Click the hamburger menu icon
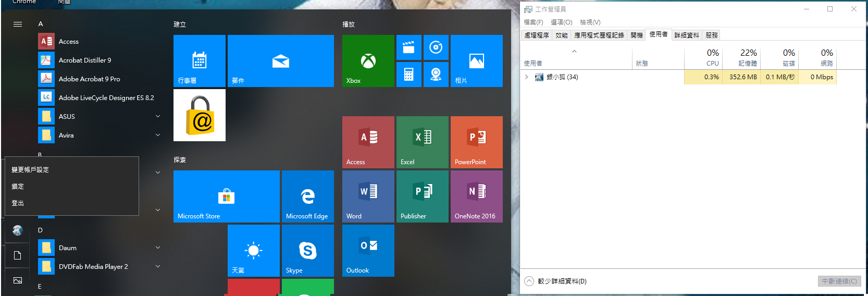 18,24
